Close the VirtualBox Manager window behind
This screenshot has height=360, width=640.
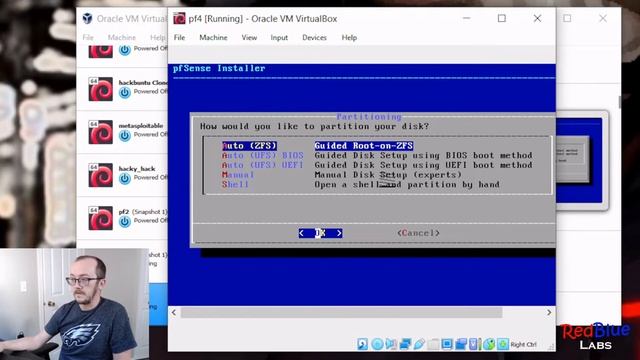[x=603, y=18]
